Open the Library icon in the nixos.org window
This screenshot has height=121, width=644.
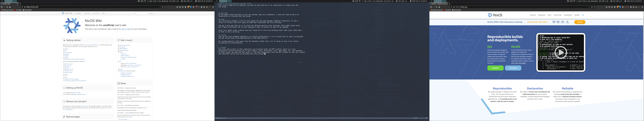pyautogui.click(x=607, y=7)
